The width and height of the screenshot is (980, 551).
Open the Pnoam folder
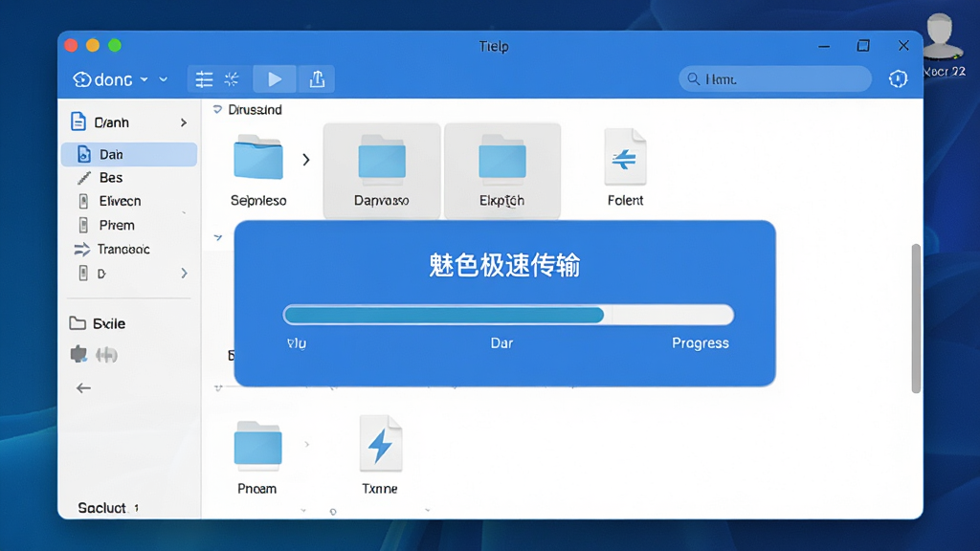[x=257, y=457]
